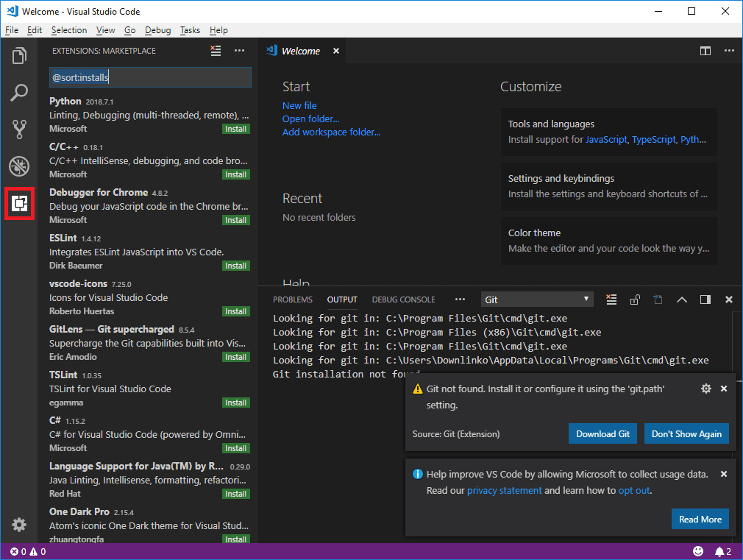The width and height of the screenshot is (743, 560).
Task: Open the Extensions view icon
Action: click(19, 203)
